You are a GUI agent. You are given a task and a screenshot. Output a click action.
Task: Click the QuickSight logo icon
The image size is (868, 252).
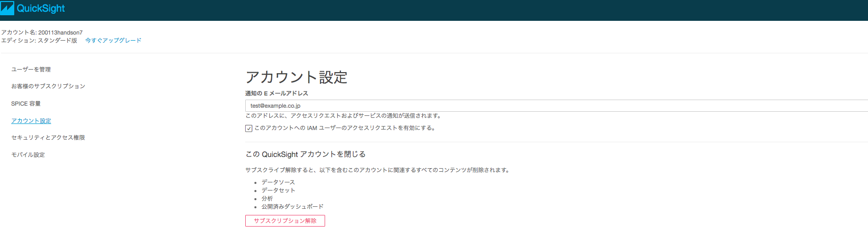tap(7, 8)
